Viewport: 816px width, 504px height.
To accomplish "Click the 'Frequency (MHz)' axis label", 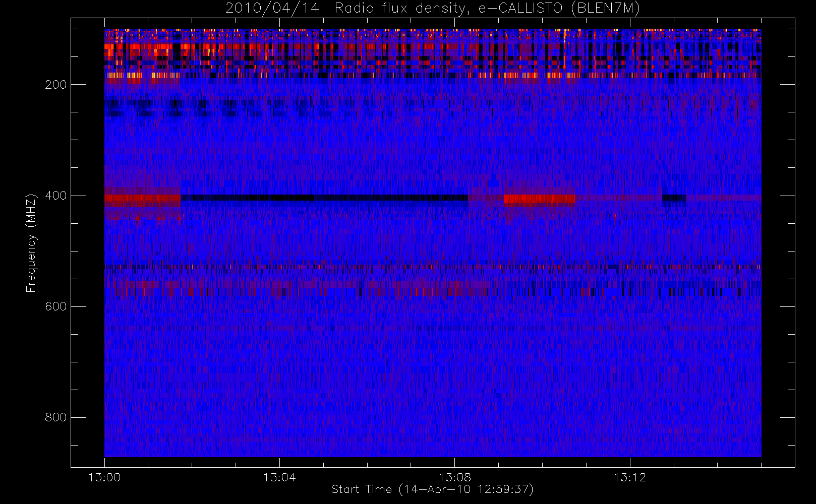I will [31, 243].
